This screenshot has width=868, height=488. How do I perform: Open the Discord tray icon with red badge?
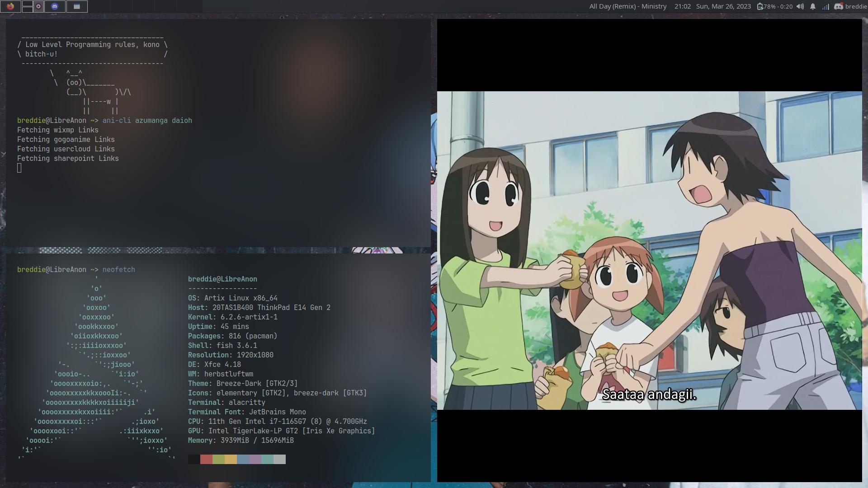[x=838, y=6]
